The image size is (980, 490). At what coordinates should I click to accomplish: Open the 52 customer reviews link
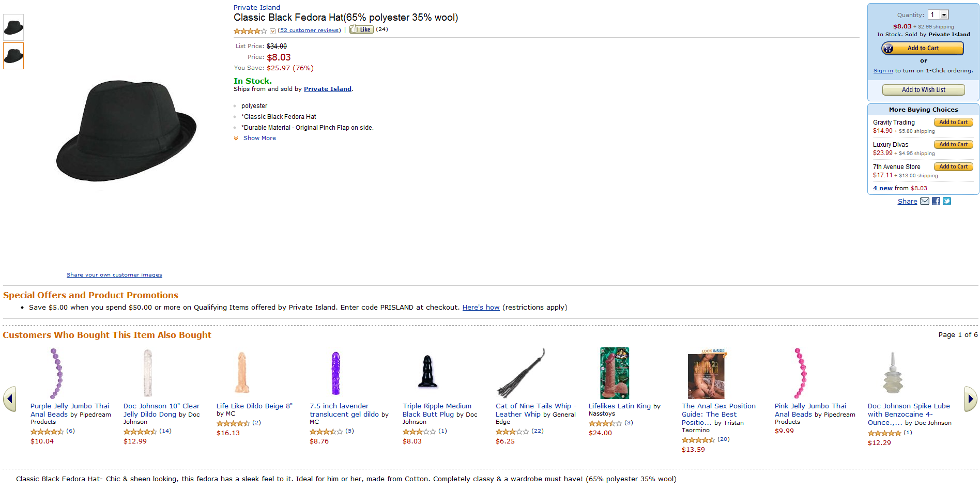pos(309,30)
